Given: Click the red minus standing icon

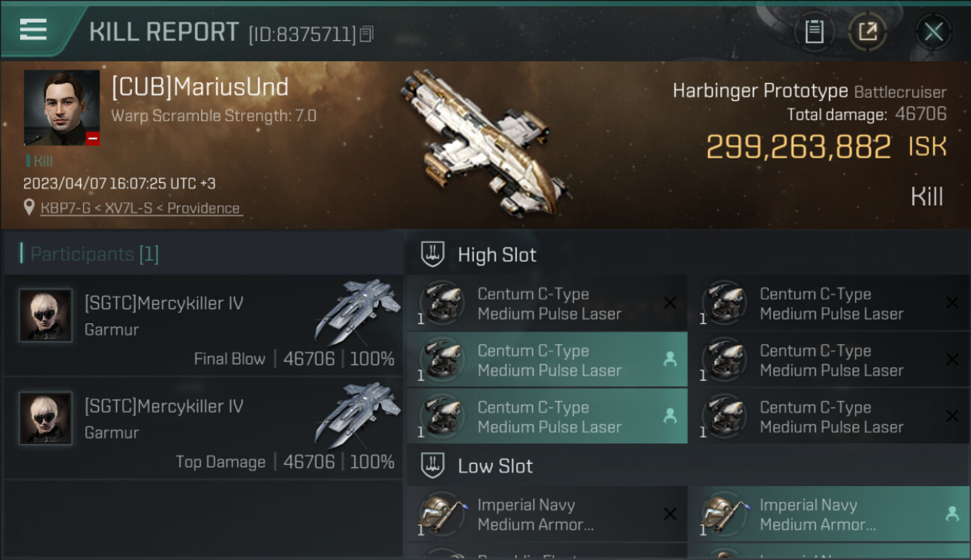Looking at the screenshot, I should pos(93,138).
